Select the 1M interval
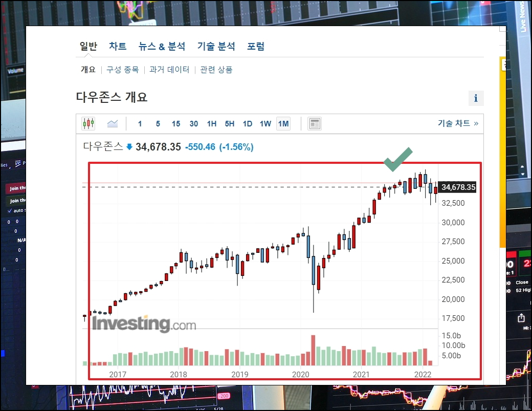 click(x=283, y=124)
